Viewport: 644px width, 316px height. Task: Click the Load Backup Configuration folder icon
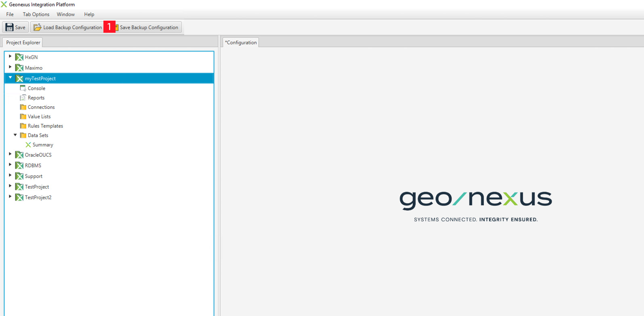38,27
